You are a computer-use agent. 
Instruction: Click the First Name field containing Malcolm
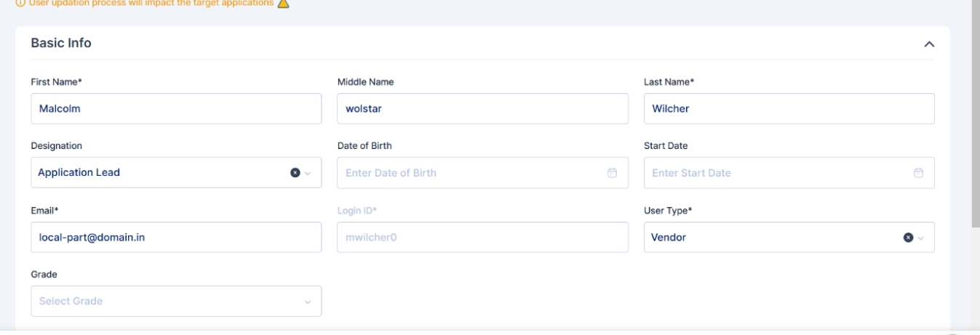click(x=176, y=109)
